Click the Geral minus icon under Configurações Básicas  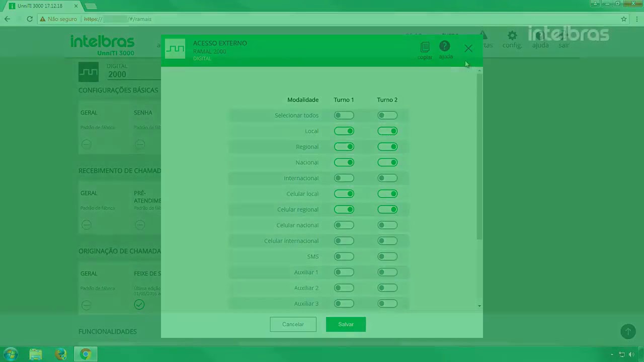click(87, 144)
